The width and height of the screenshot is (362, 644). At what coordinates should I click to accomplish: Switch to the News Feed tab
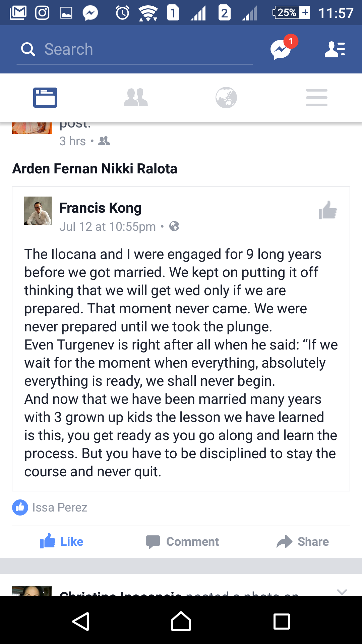click(x=45, y=98)
